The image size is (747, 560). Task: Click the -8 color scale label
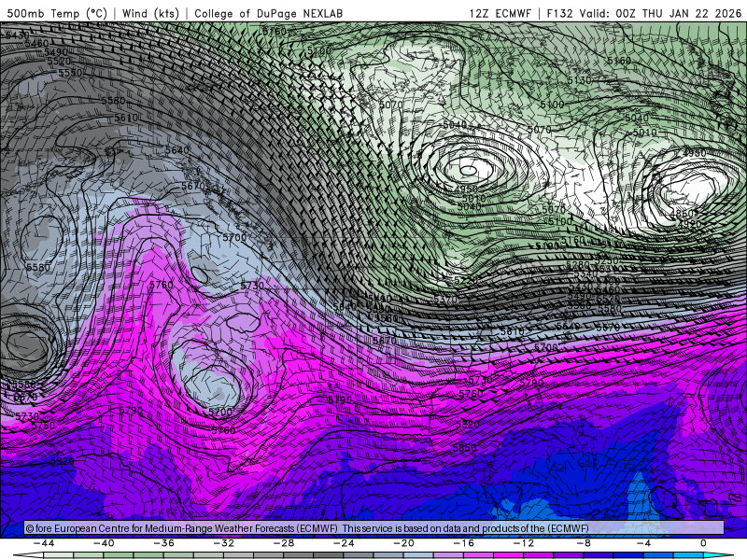tap(584, 543)
